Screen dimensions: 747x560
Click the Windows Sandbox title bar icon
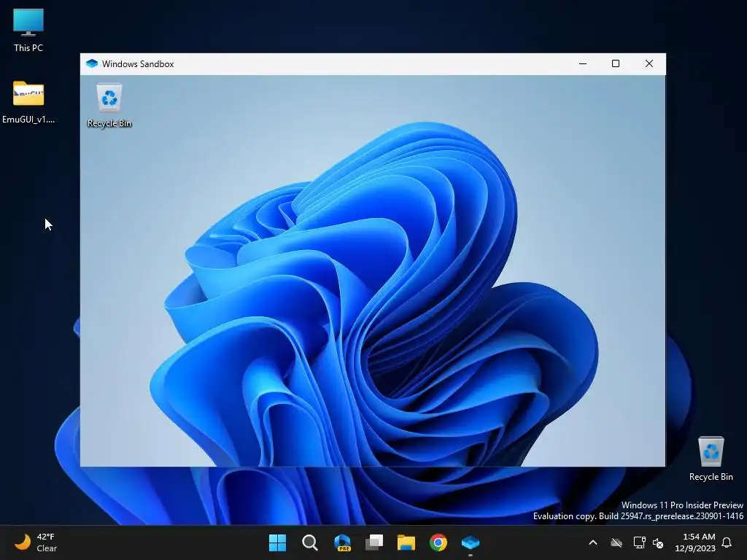(x=92, y=64)
